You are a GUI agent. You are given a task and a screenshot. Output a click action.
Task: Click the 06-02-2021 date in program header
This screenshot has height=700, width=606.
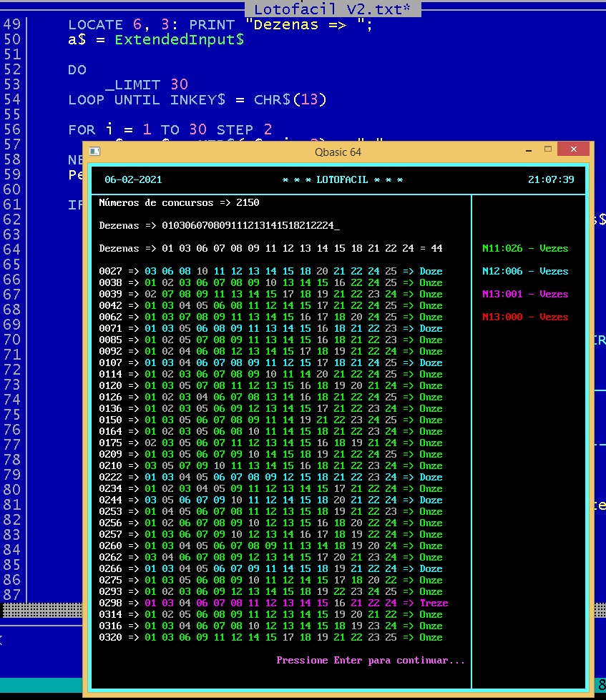(x=129, y=180)
